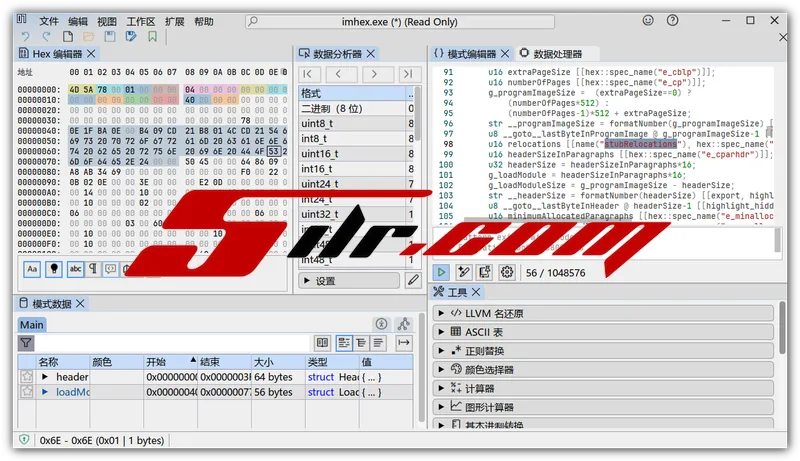Expand the 设置 section in data inspector
Image resolution: width=800 pixels, height=461 pixels.
pyautogui.click(x=349, y=280)
